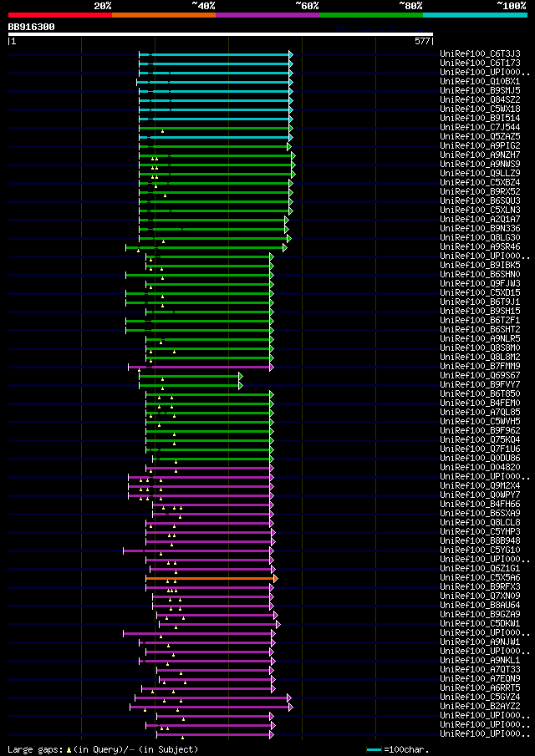535x756 pixels.
Task: Open hit UniRef100_Q84SZ2
Action: point(480,99)
